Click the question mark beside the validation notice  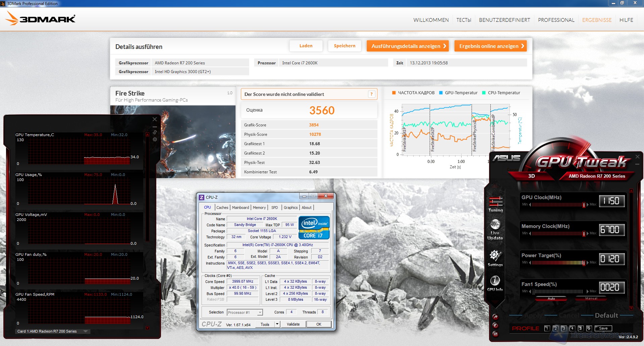pos(371,94)
